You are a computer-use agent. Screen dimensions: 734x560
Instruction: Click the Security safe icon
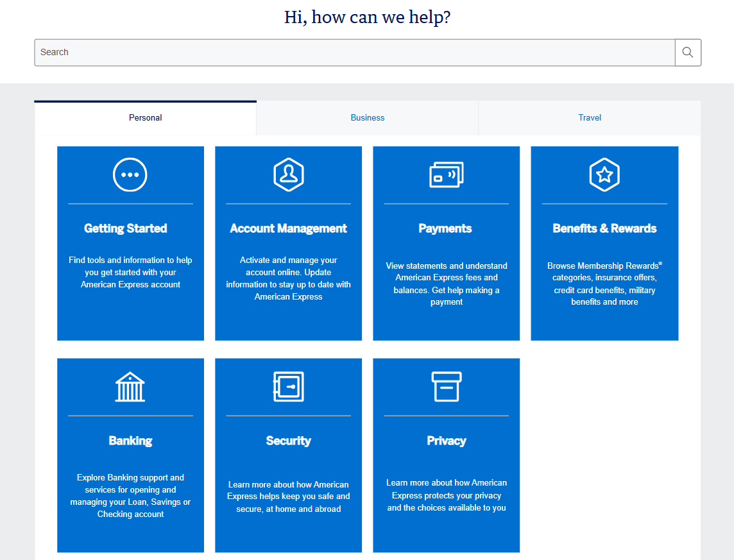[288, 387]
